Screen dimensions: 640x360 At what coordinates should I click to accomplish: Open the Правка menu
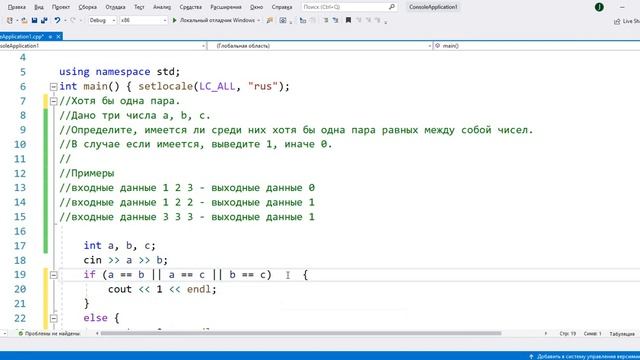pyautogui.click(x=17, y=7)
